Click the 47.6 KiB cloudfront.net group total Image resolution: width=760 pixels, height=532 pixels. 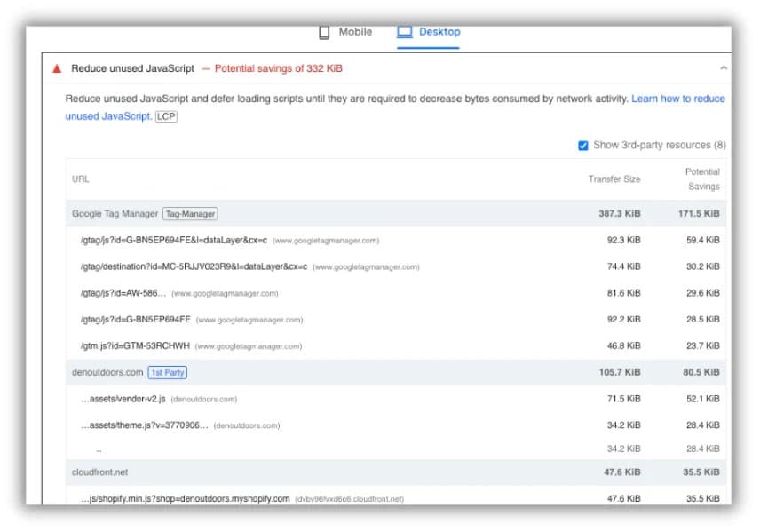[x=621, y=472]
